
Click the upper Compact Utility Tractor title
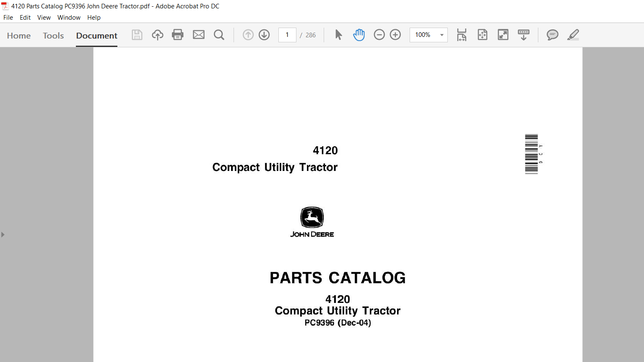point(275,167)
